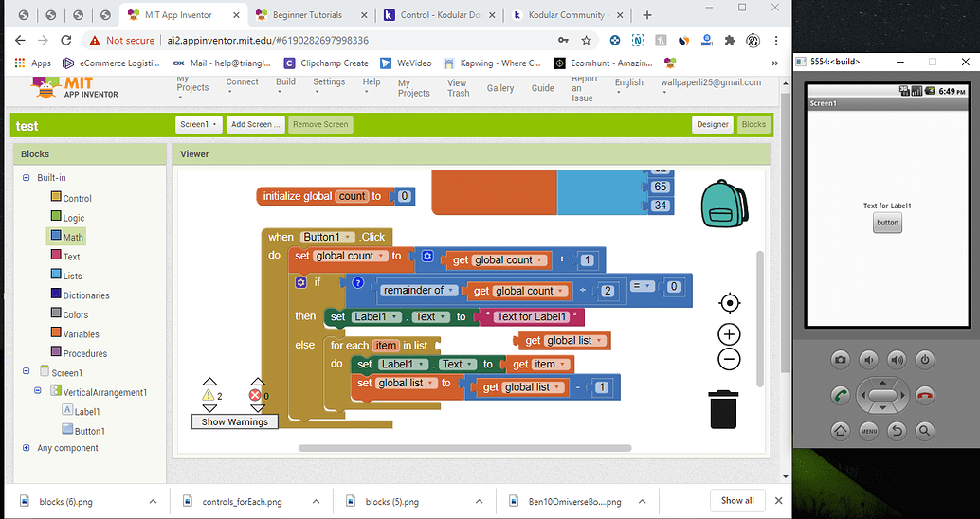
Task: Open the backpack icon in viewer
Action: point(724,202)
